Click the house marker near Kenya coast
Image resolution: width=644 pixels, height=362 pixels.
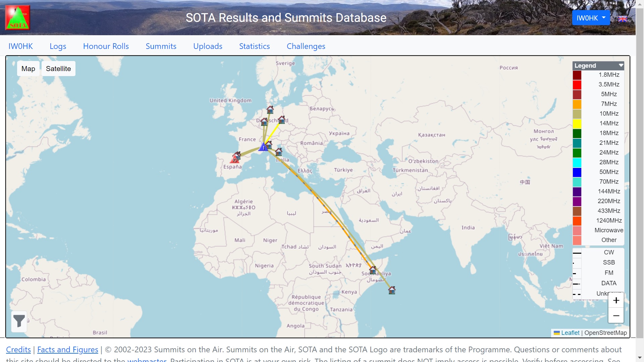[x=392, y=290]
